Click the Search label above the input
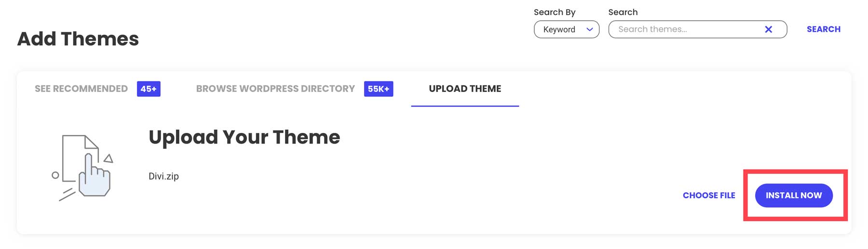Screen dimensions: 868x249 point(623,12)
